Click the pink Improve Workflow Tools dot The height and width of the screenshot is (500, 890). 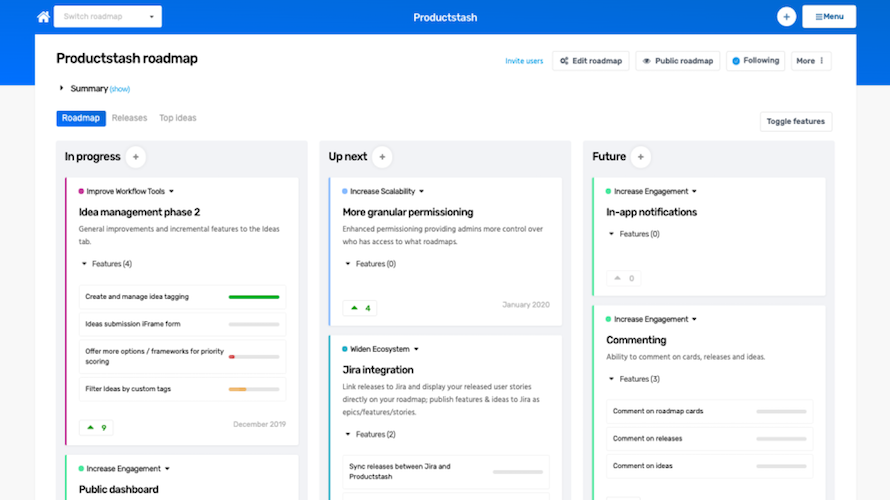pos(81,192)
